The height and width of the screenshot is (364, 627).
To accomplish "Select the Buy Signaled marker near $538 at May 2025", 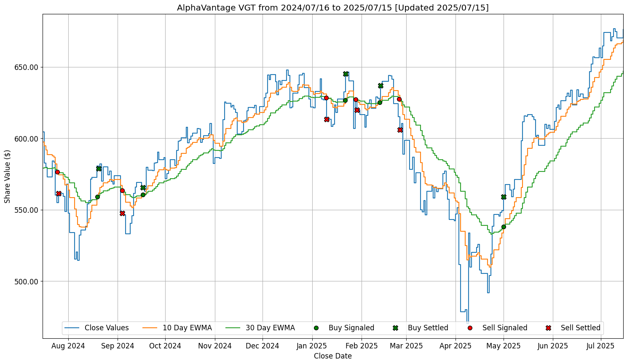I will 504,227.
